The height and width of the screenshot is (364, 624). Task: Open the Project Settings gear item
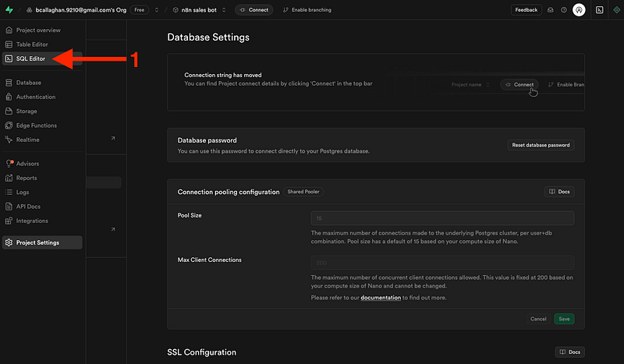pos(37,242)
